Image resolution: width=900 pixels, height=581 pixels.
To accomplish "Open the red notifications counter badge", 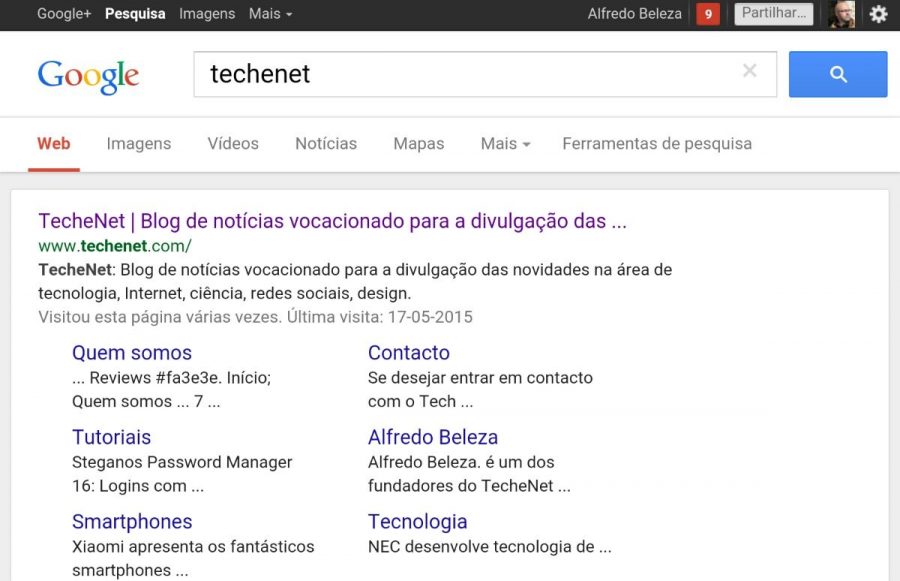I will 708,14.
